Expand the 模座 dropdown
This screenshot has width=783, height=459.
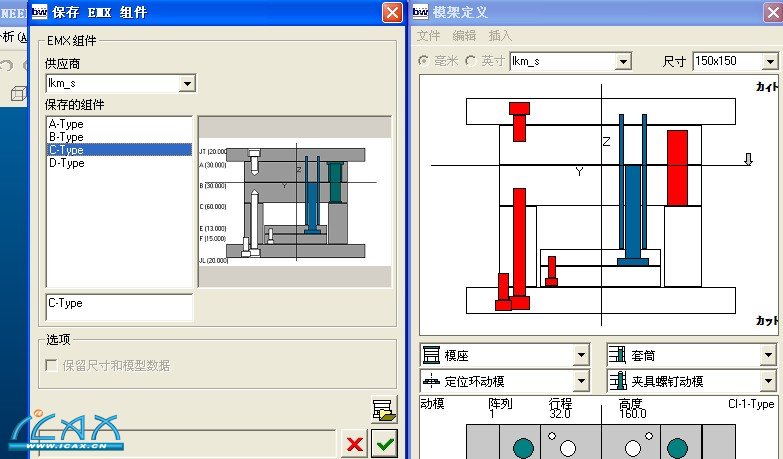pos(581,355)
